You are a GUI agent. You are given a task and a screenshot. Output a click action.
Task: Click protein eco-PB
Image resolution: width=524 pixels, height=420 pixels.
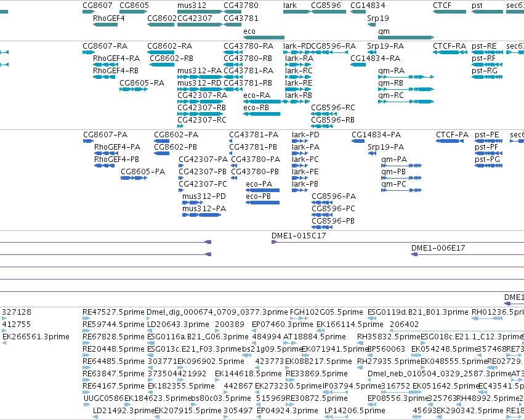(258, 196)
